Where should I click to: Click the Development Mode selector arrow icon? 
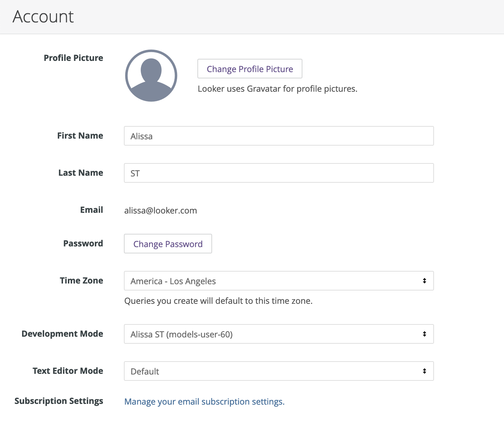point(424,334)
